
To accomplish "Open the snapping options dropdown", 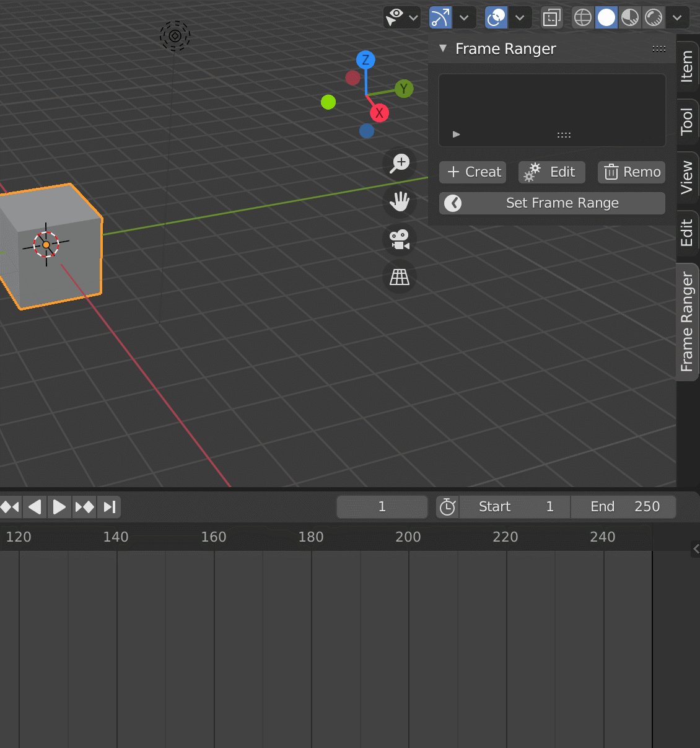I will coord(463,17).
